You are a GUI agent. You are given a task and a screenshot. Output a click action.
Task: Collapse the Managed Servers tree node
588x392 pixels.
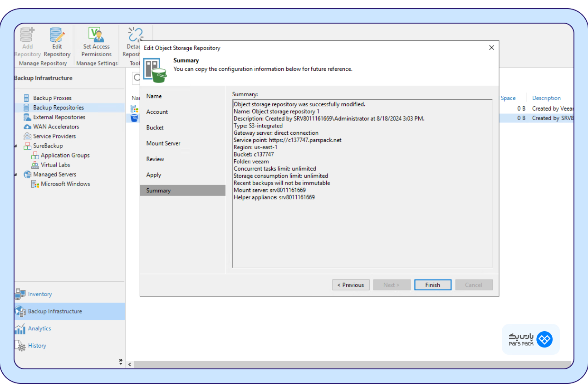16,175
